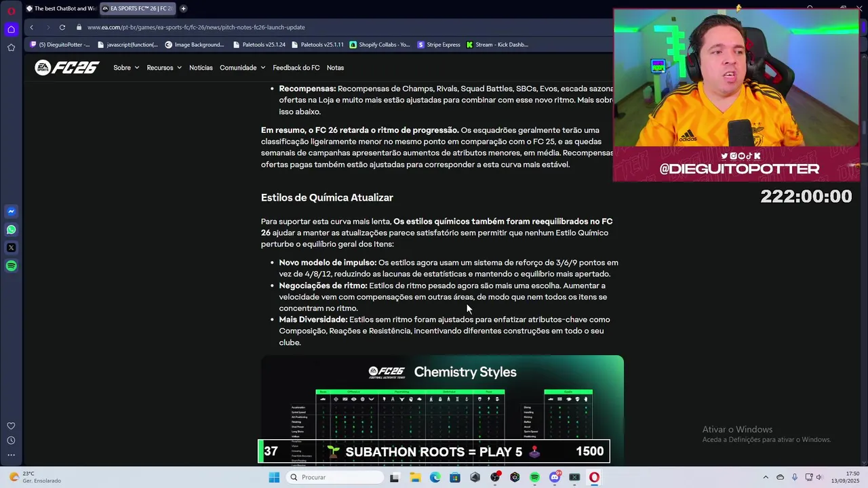This screenshot has width=868, height=488.
Task: Open the Windows Start button
Action: pos(274,477)
